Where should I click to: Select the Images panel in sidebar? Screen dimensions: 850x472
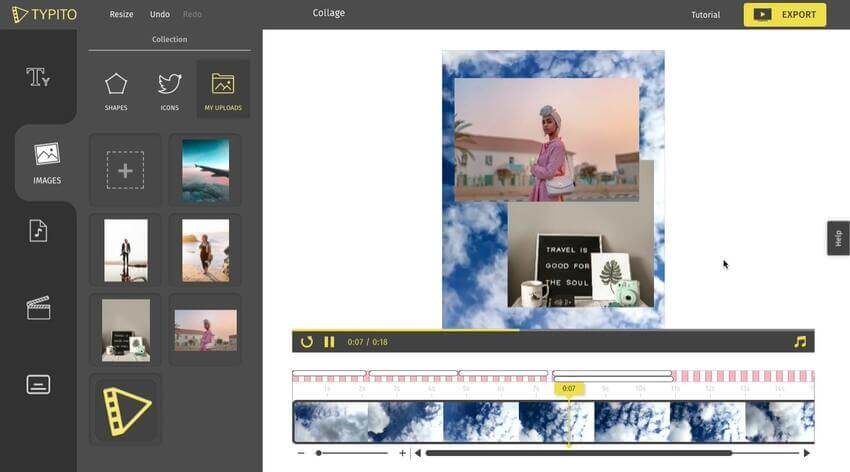coord(46,162)
